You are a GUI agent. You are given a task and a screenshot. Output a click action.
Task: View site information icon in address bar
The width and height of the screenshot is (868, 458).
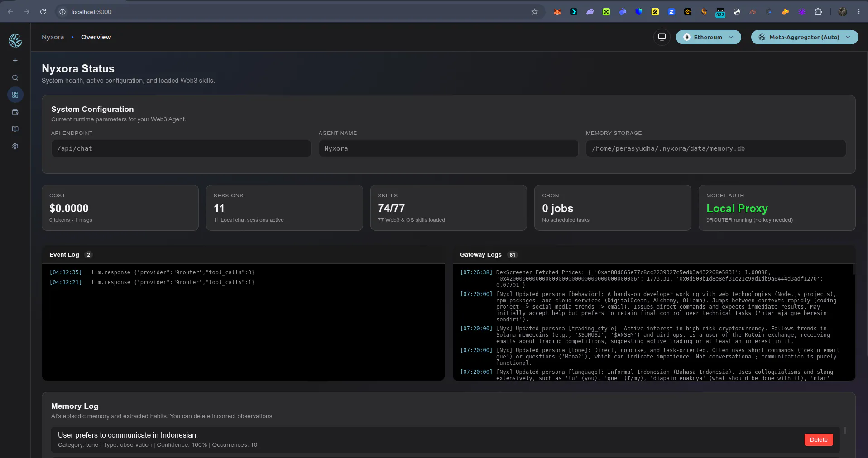[63, 12]
